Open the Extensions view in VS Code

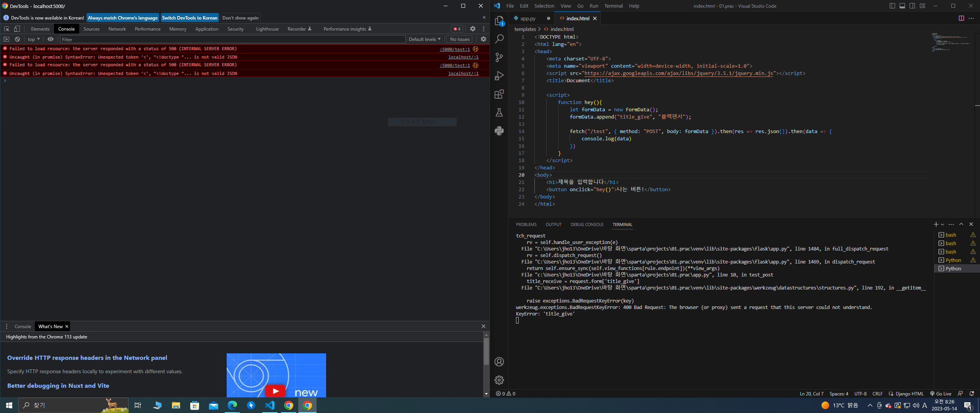point(499,94)
